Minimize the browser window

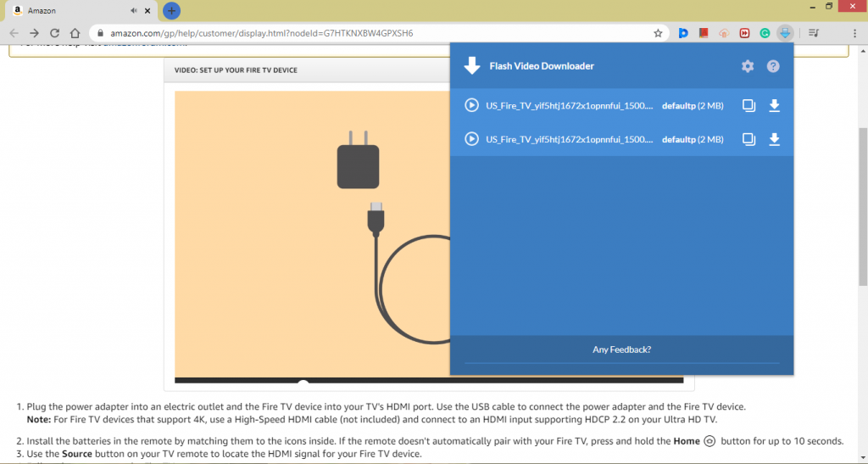(x=813, y=7)
